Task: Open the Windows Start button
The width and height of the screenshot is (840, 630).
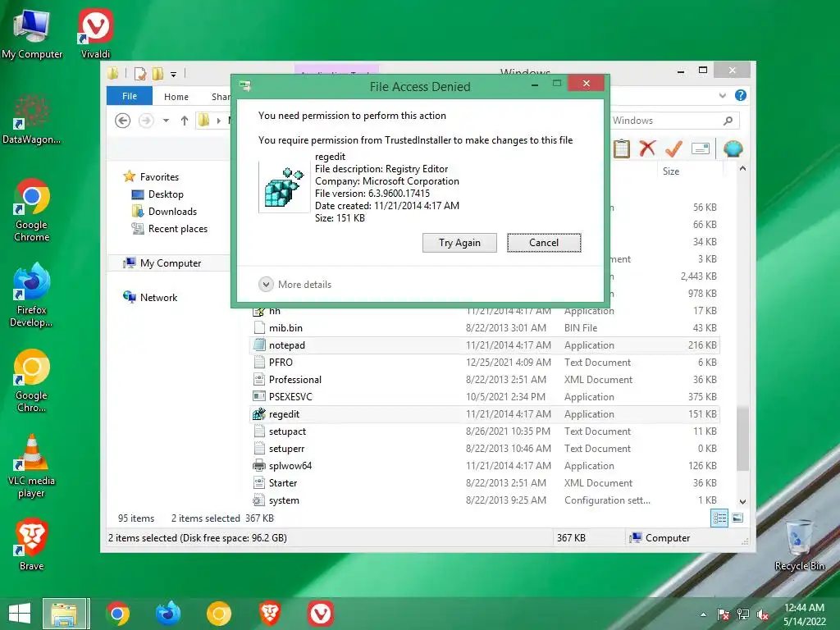Action: coord(20,614)
